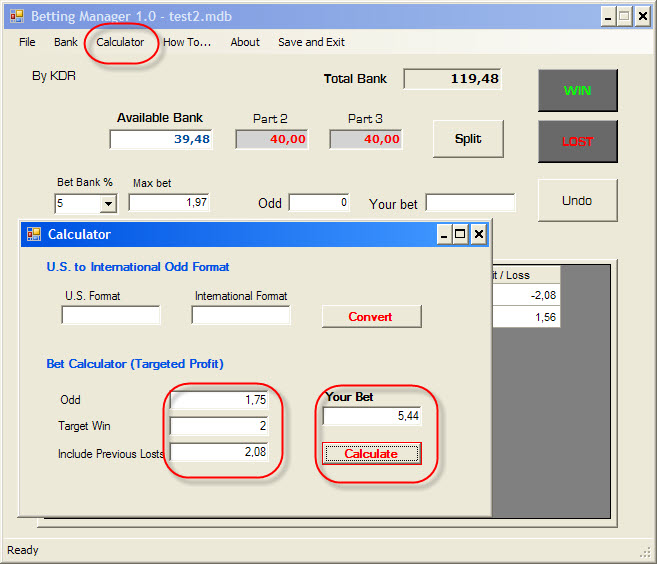
Task: Choose Save and Exit menu
Action: point(311,42)
